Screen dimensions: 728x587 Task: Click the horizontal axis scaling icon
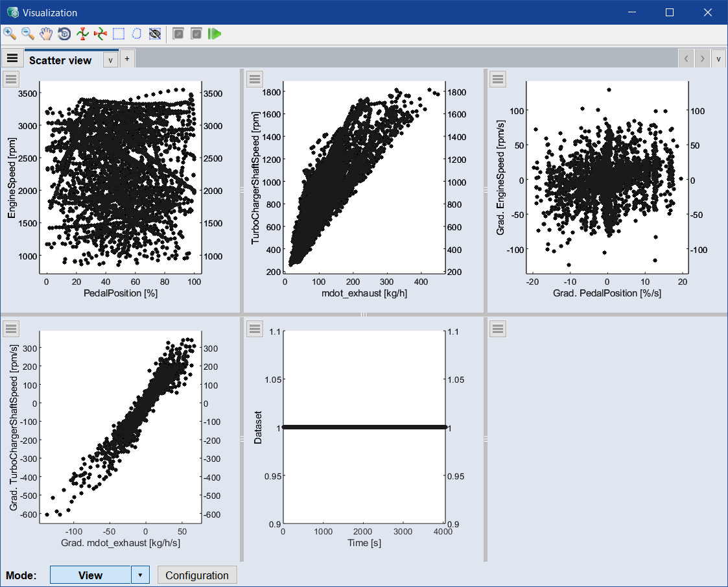[x=100, y=34]
